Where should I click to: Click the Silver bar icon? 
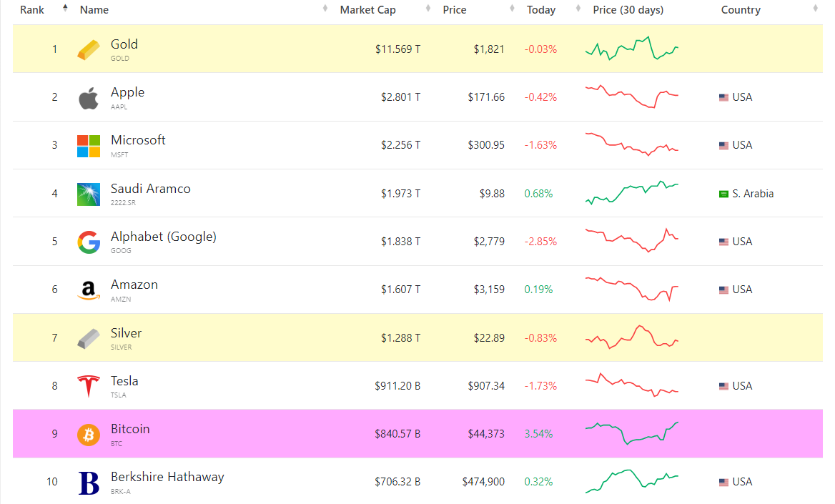pos(89,338)
